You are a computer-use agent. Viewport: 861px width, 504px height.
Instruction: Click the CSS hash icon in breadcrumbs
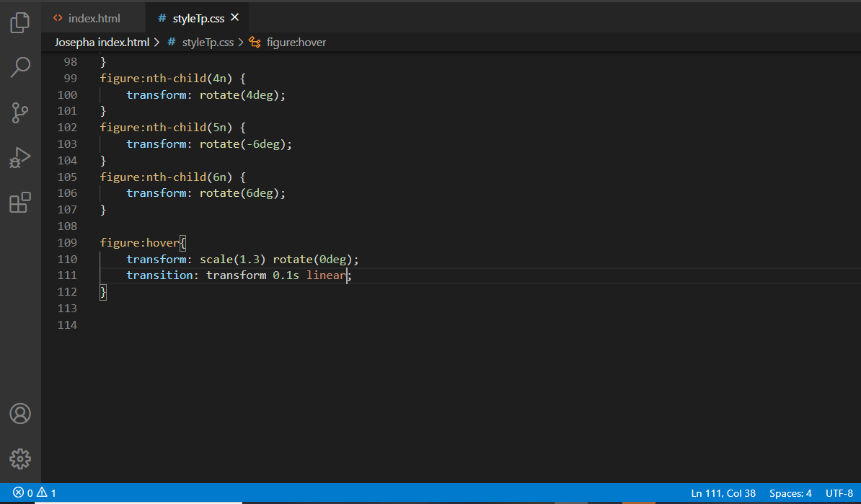(172, 43)
